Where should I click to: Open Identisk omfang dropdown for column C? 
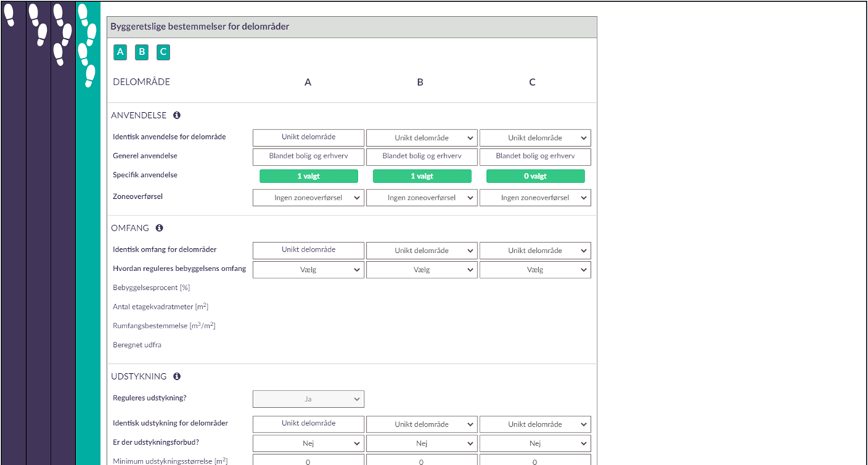point(535,251)
